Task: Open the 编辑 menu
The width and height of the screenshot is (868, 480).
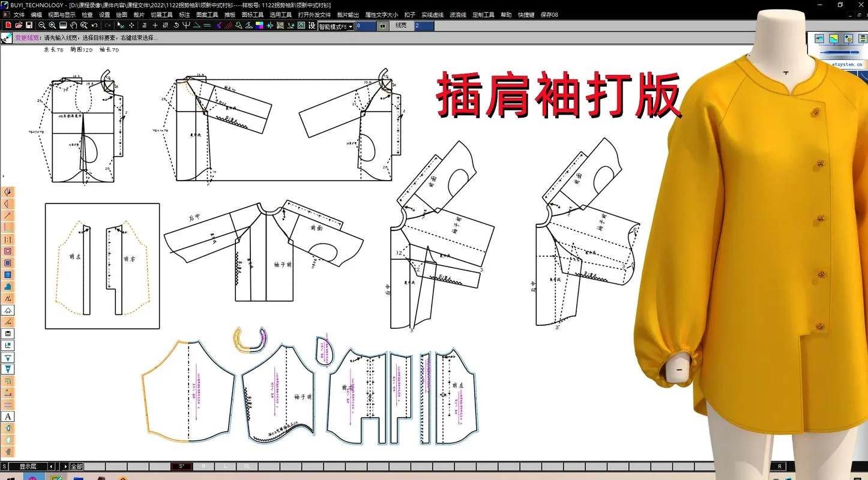Action: pyautogui.click(x=36, y=14)
